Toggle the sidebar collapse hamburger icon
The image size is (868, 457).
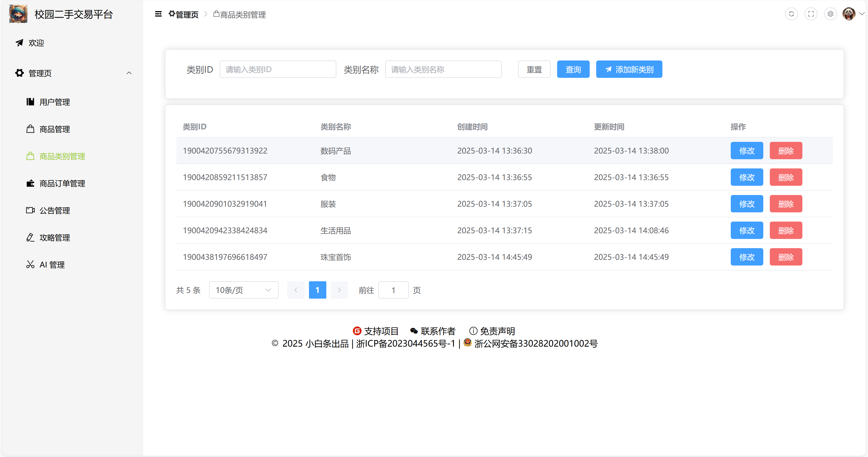tap(158, 14)
